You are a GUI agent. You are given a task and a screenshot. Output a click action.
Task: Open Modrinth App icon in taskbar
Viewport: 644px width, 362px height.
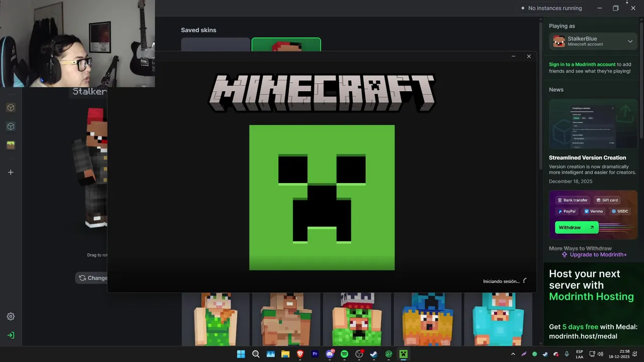[x=388, y=354]
